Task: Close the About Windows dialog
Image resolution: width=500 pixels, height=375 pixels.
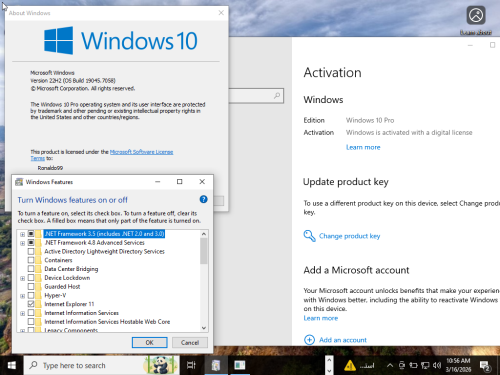Action: pyautogui.click(x=221, y=13)
